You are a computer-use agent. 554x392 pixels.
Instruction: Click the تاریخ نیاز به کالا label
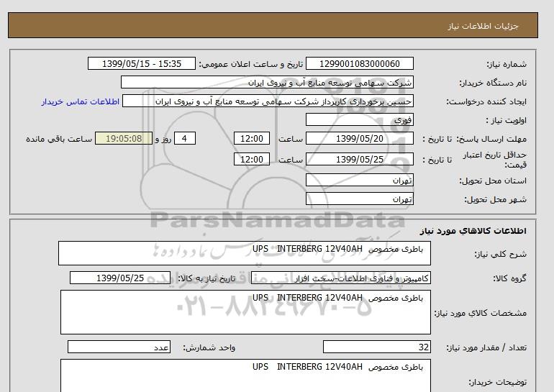point(206,278)
